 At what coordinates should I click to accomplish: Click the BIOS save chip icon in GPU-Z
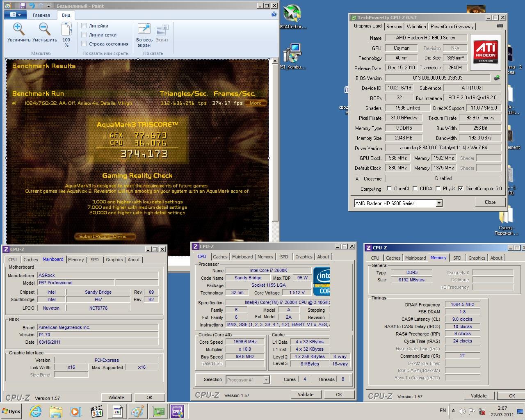(497, 78)
